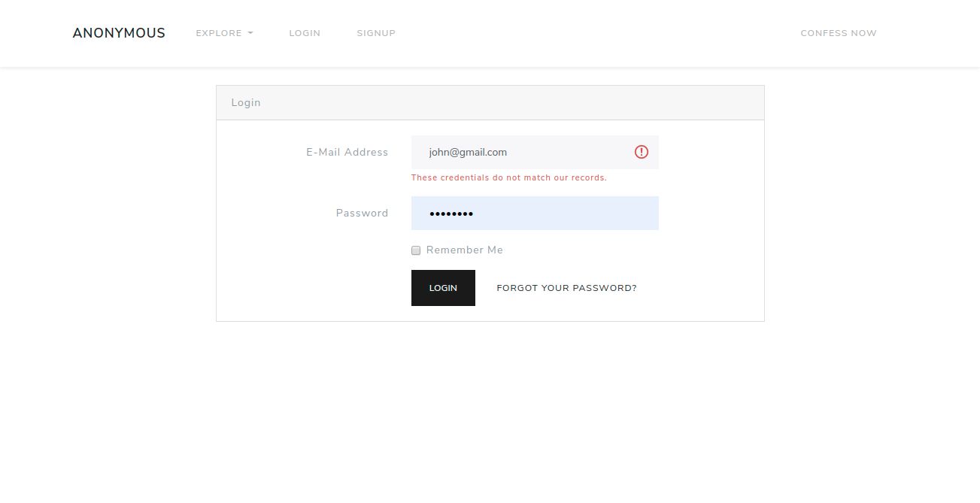The width and height of the screenshot is (980, 503).
Task: Click the E-Mail Address field label
Action: tap(347, 152)
